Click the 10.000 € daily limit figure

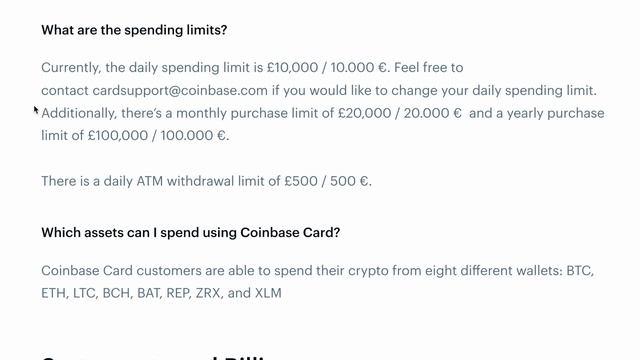(358, 67)
